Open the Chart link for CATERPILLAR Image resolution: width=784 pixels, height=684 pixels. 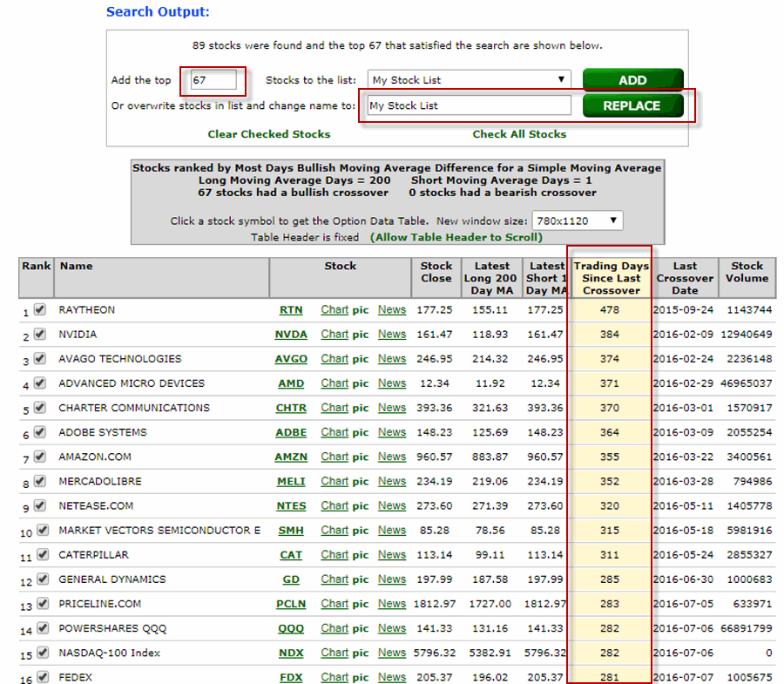coord(335,555)
